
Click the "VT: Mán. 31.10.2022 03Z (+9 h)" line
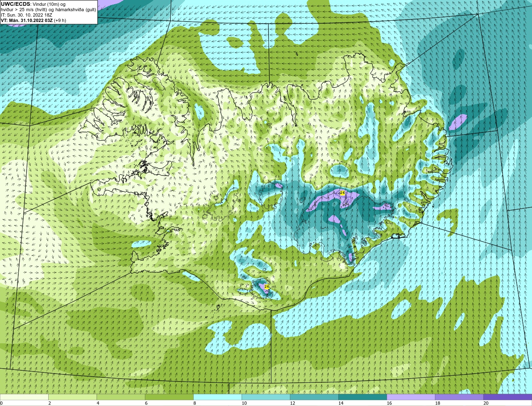33,20
